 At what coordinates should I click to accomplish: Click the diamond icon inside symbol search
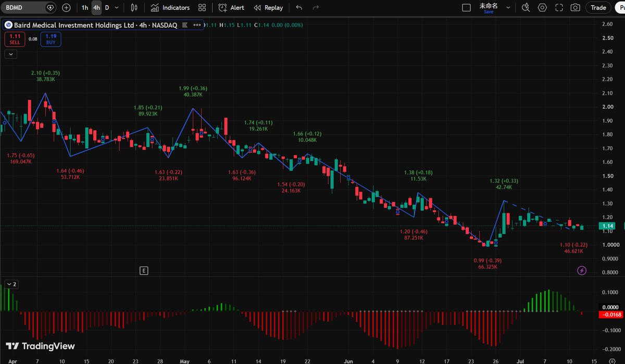coord(50,8)
